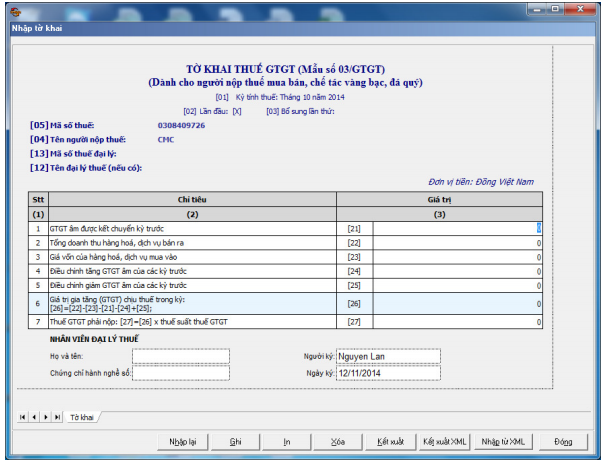
Task: Click the previous sheet arrow
Action: (x=33, y=415)
